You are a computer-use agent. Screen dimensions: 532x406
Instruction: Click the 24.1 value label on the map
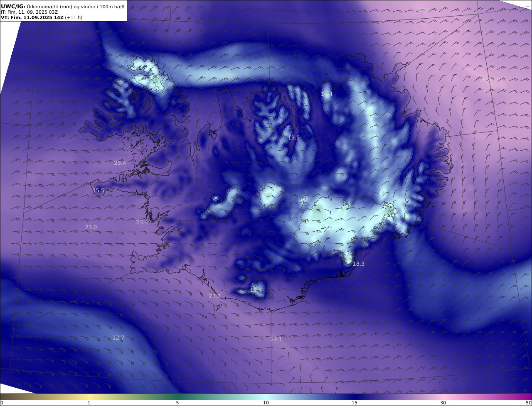pyautogui.click(x=276, y=339)
